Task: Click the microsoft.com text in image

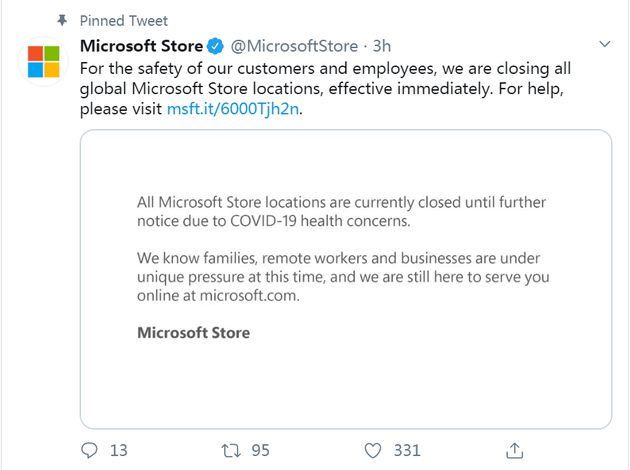Action: 249,296
